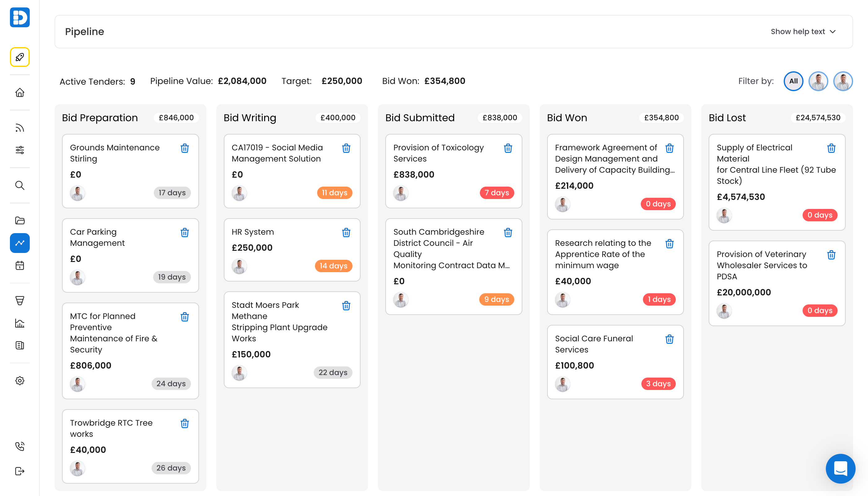Click the blue company logo top left
The height and width of the screenshot is (496, 868).
tap(20, 17)
